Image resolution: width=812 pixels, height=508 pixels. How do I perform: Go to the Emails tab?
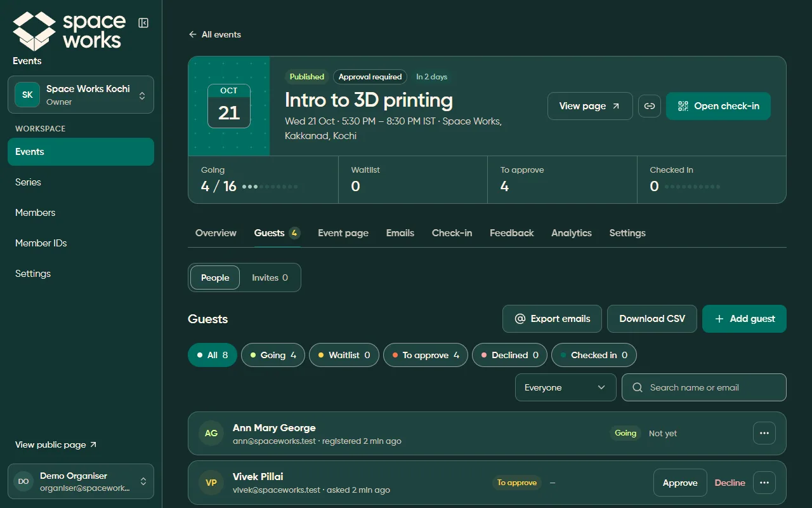(x=400, y=233)
